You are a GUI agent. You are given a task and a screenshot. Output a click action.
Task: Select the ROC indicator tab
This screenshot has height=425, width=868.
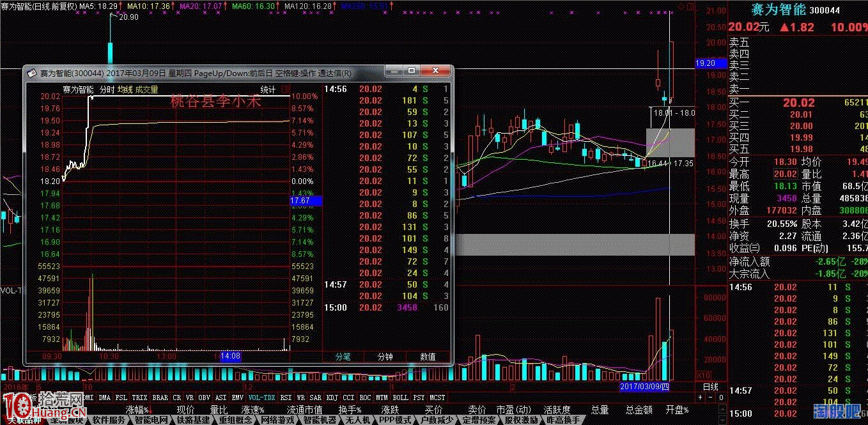click(x=366, y=398)
